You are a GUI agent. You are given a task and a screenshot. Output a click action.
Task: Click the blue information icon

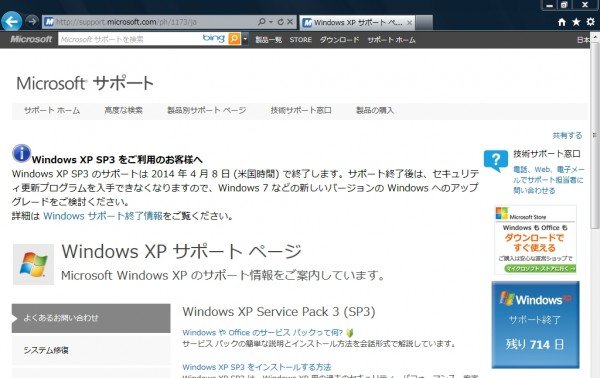pyautogui.click(x=21, y=153)
